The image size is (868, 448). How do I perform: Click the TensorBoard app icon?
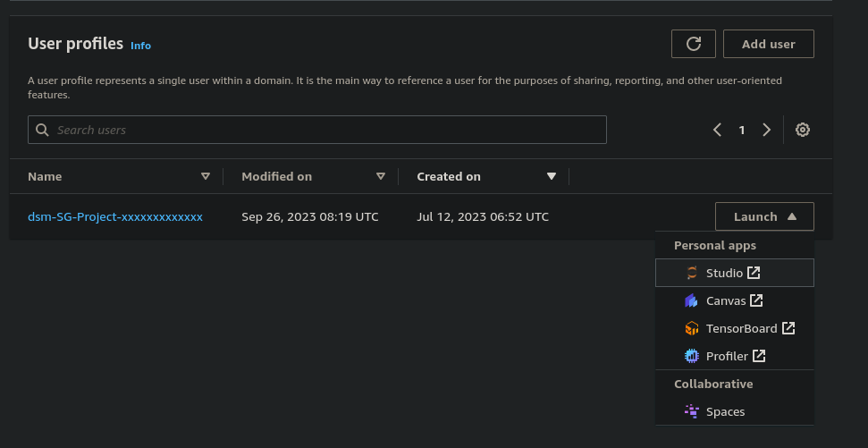[x=691, y=328]
